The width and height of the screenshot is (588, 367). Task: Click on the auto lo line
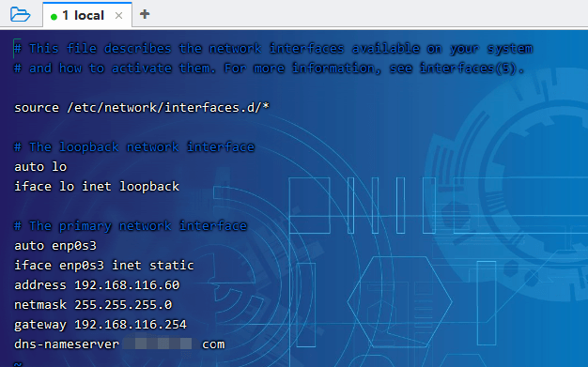(x=40, y=166)
